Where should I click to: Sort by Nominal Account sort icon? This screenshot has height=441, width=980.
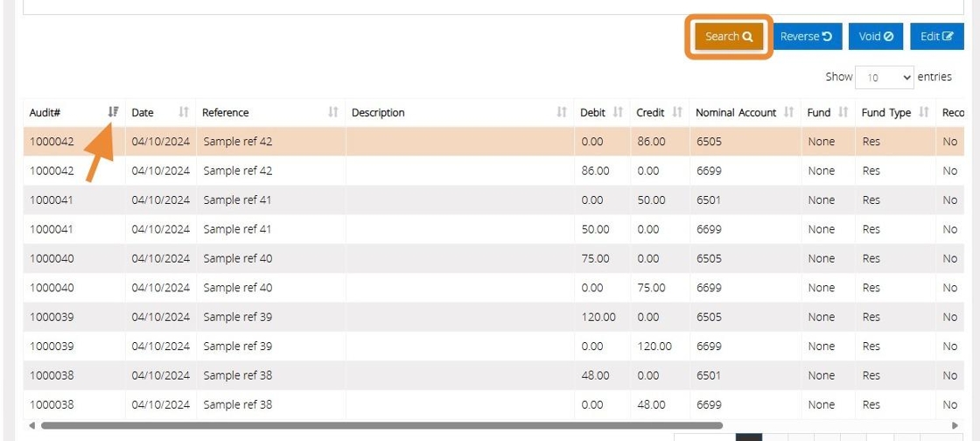coord(788,112)
